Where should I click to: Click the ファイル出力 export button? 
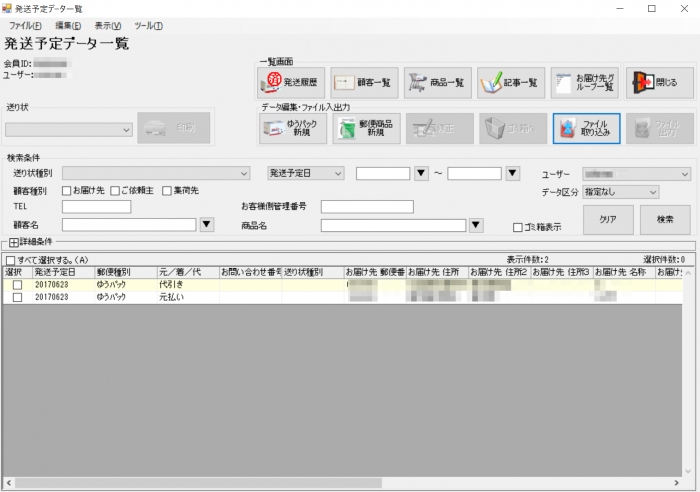coord(660,129)
